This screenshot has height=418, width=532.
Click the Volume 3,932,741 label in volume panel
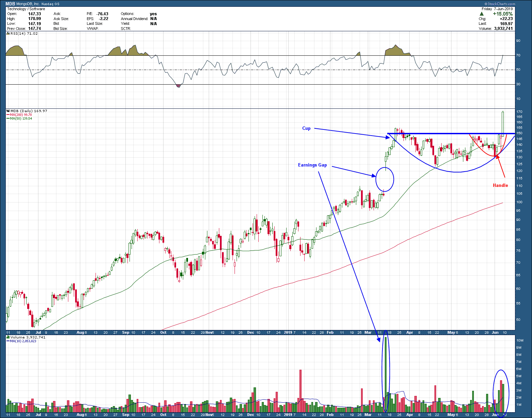coord(28,337)
